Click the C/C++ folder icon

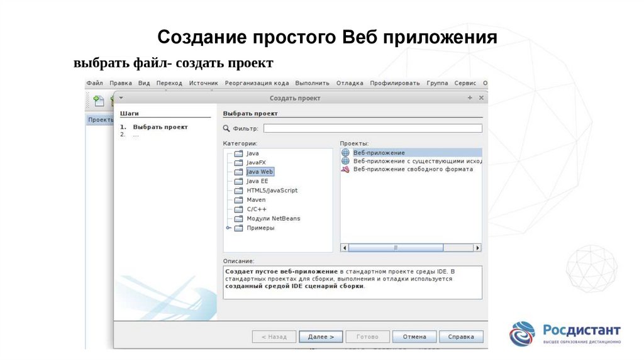238,209
